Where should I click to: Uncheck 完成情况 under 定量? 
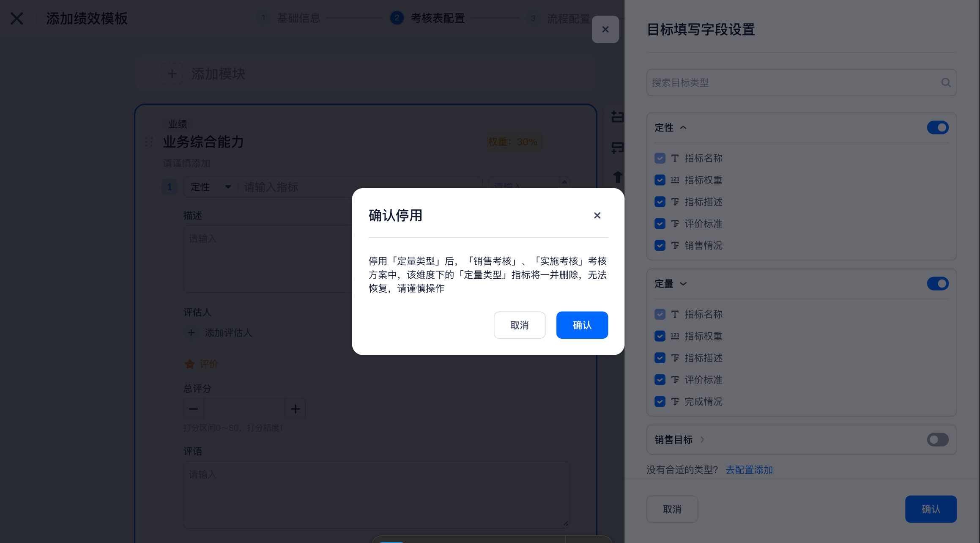pos(660,402)
